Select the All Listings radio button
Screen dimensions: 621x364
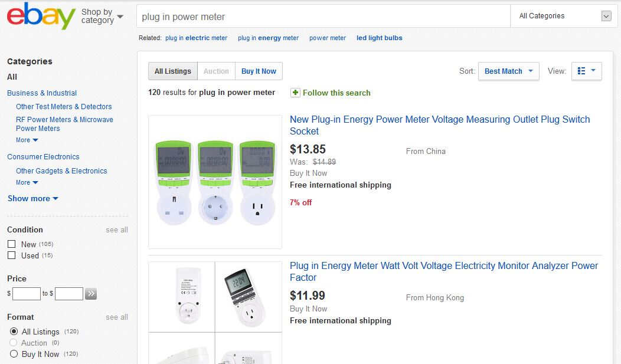14,331
